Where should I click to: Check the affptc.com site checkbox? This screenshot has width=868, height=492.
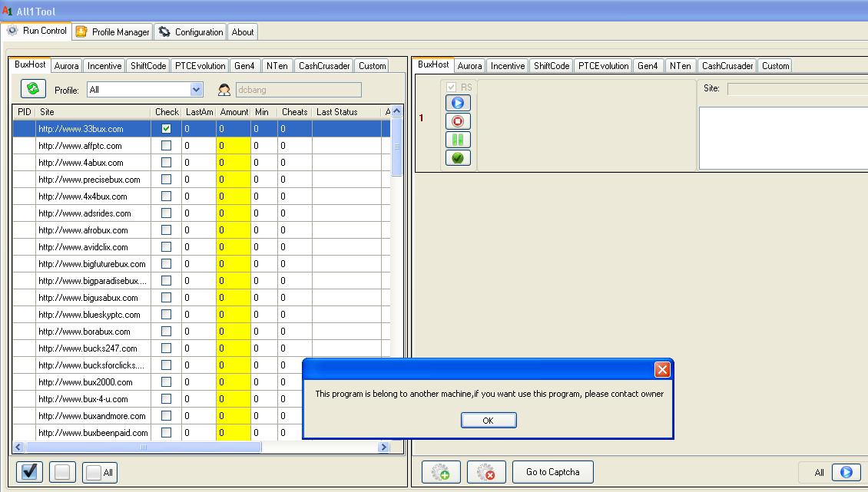pos(166,146)
